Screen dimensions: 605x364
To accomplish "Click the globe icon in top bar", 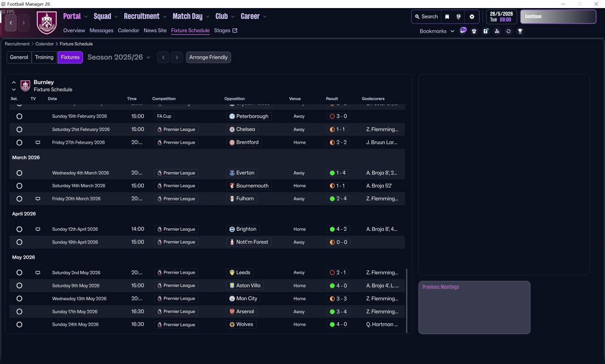I will pos(458,17).
